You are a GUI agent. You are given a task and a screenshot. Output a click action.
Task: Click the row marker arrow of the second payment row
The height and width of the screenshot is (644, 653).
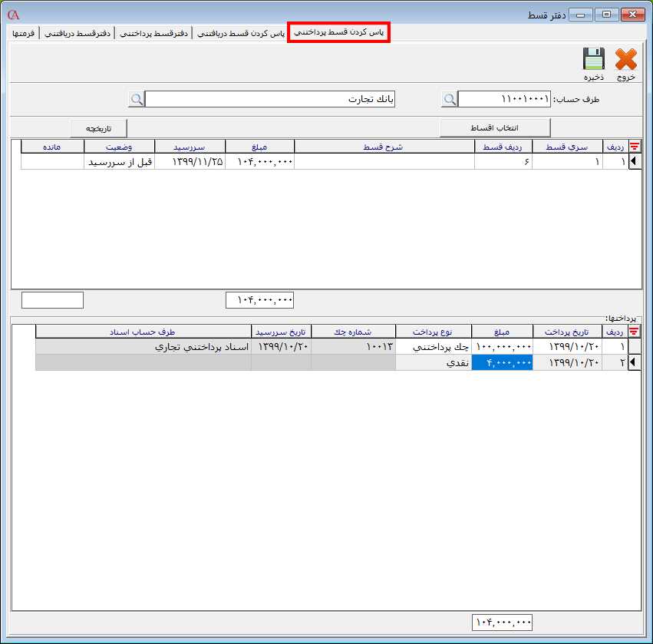point(635,363)
